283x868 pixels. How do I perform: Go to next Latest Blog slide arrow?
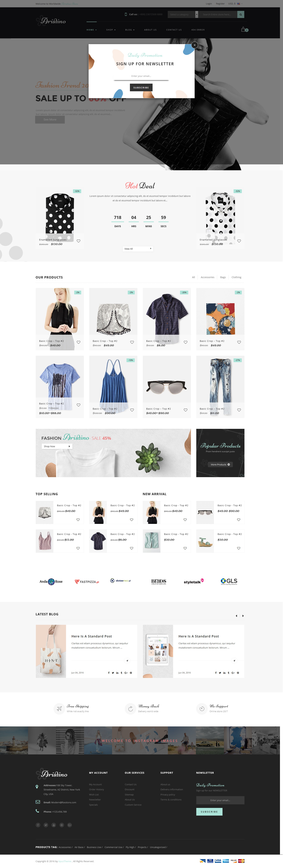[243, 616]
